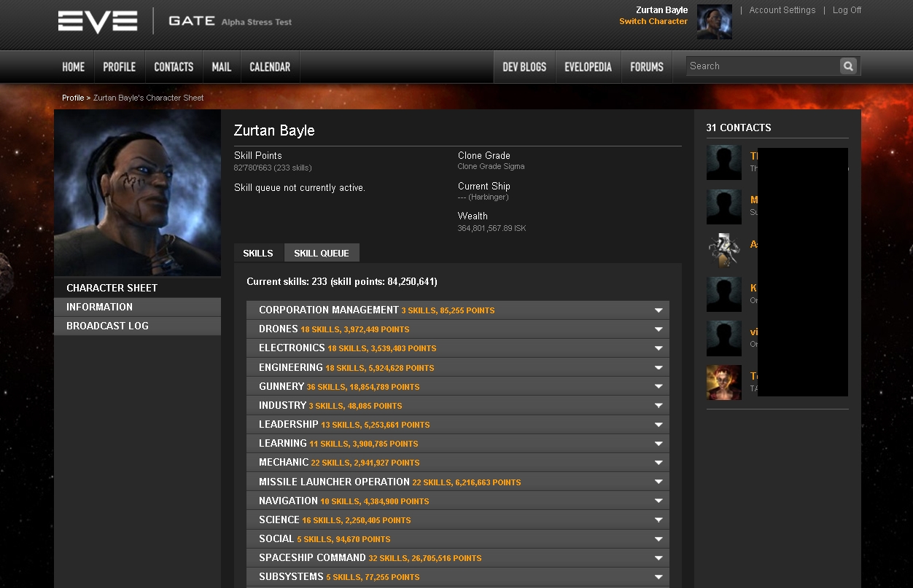Open Mail in nav bar
Image resolution: width=913 pixels, height=588 pixels.
[x=222, y=67]
